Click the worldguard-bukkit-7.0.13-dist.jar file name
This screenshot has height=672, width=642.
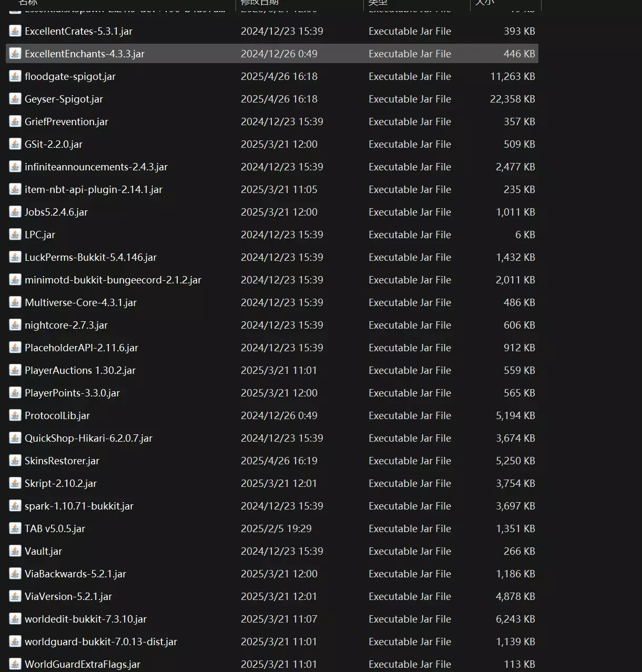tap(101, 642)
